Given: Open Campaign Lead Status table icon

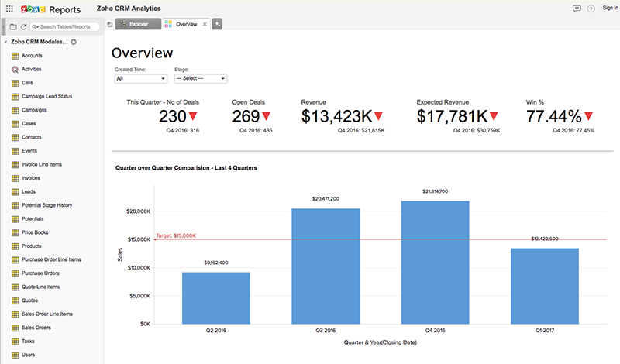Looking at the screenshot, I should coord(15,97).
